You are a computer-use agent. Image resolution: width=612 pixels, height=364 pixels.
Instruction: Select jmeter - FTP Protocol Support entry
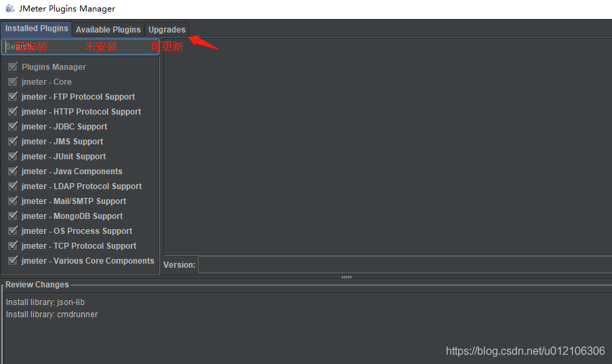pyautogui.click(x=78, y=96)
